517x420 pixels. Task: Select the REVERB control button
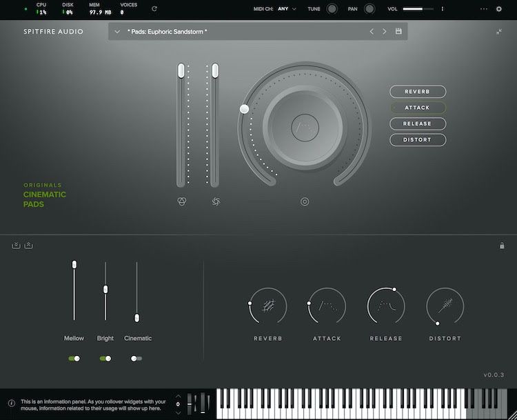418,92
